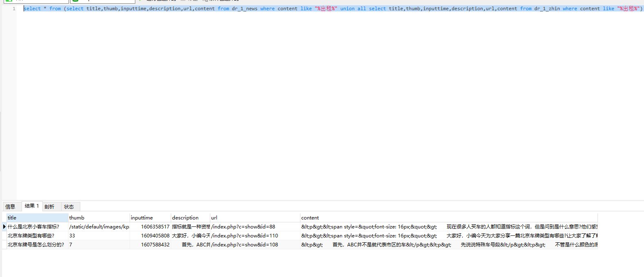Viewport: 644px width, 277px height.
Task: Select the inputtime column header
Action: tap(150, 218)
